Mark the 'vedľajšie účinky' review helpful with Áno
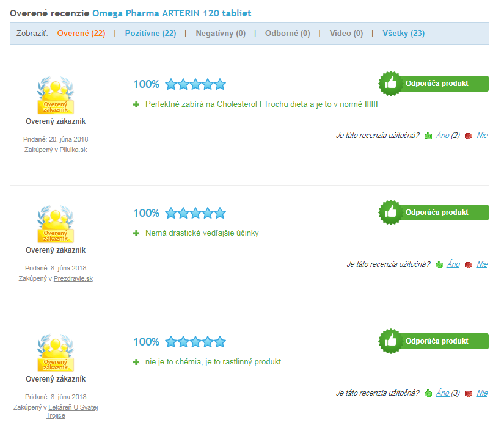The image size is (504, 431). pos(453,264)
